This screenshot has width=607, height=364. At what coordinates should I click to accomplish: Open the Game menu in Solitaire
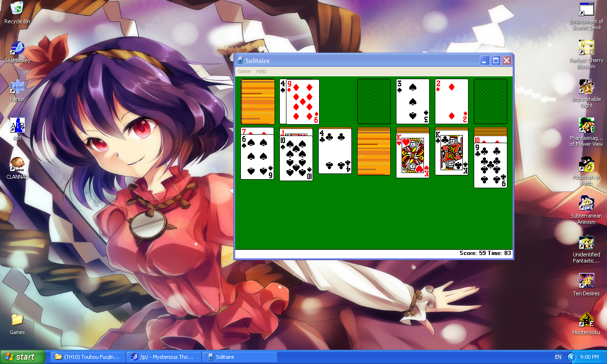click(244, 71)
